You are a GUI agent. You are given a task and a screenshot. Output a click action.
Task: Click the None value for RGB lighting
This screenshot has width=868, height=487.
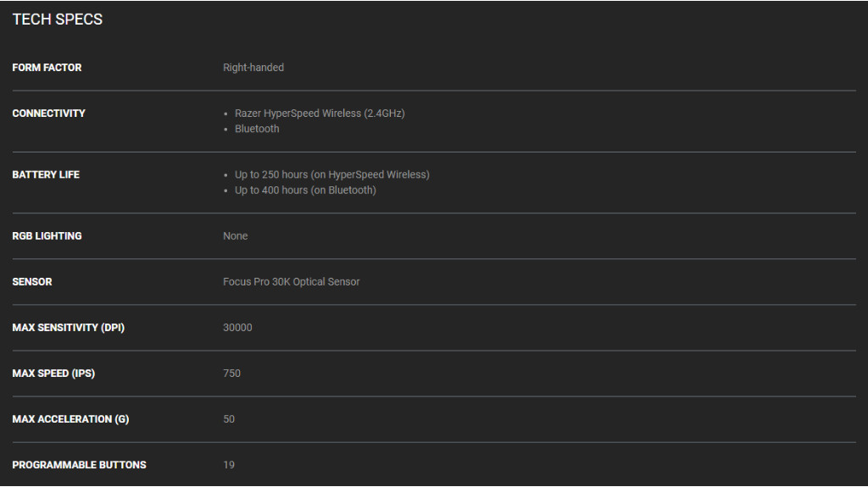[236, 236]
